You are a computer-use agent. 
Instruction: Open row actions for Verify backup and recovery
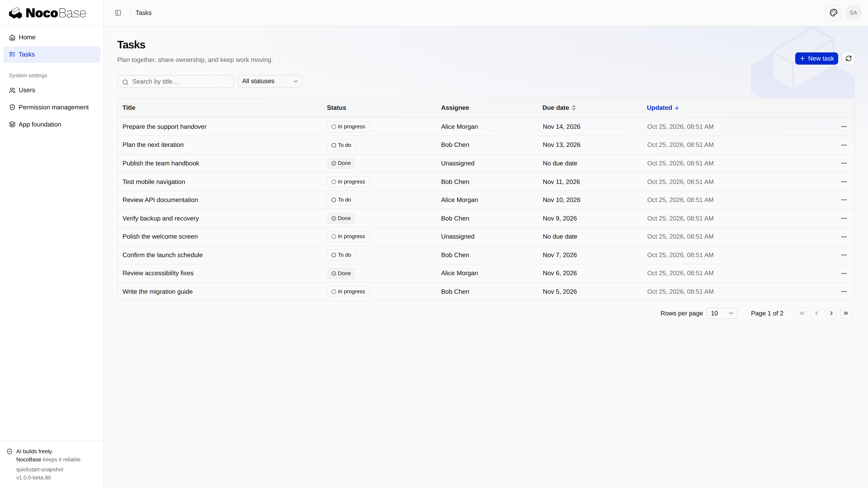[844, 218]
